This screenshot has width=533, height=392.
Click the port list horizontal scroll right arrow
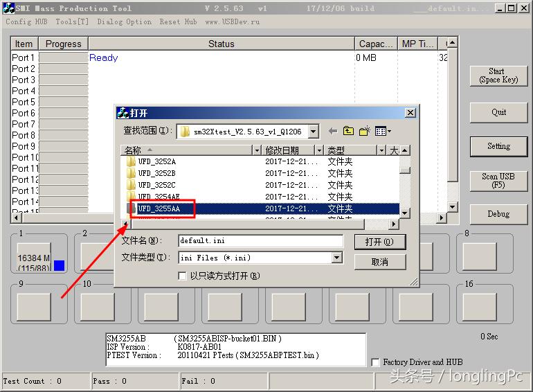pos(442,218)
